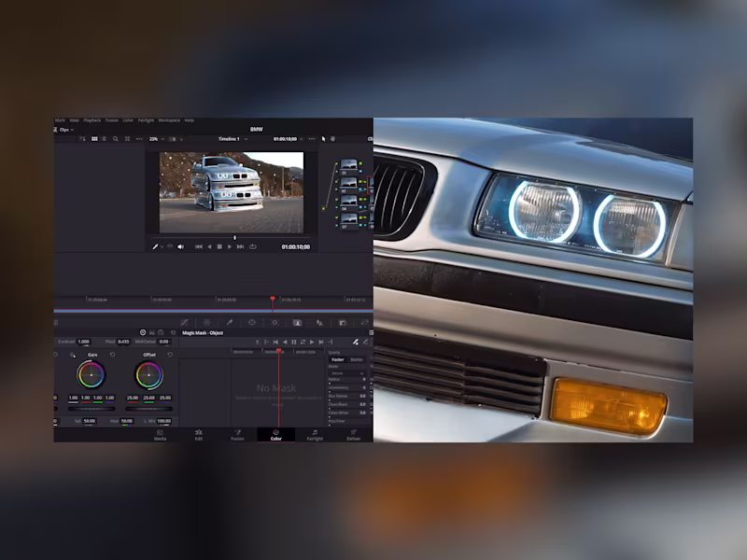Click the red playhead marker on the timeline
The width and height of the screenshot is (747, 560).
pyautogui.click(x=272, y=297)
